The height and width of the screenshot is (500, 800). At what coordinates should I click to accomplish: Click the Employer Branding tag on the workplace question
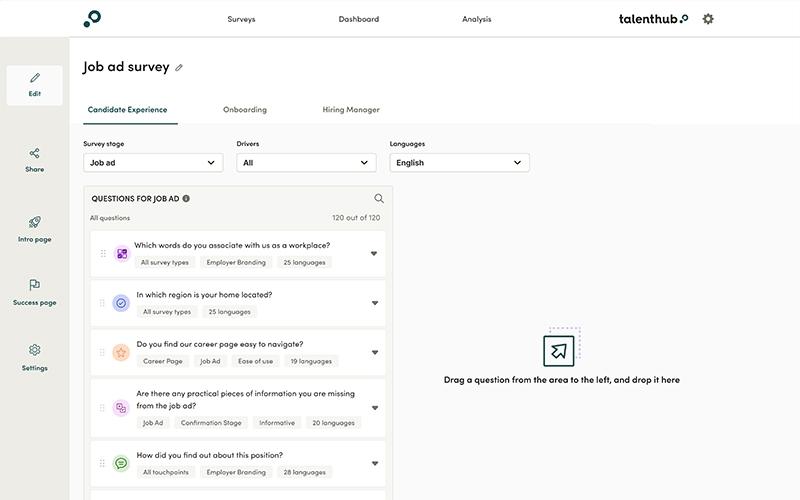[x=236, y=262]
